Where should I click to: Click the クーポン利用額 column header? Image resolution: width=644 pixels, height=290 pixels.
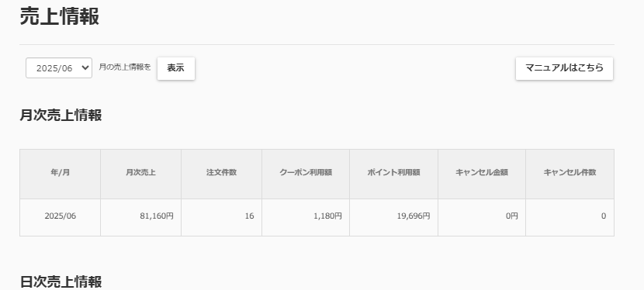306,174
